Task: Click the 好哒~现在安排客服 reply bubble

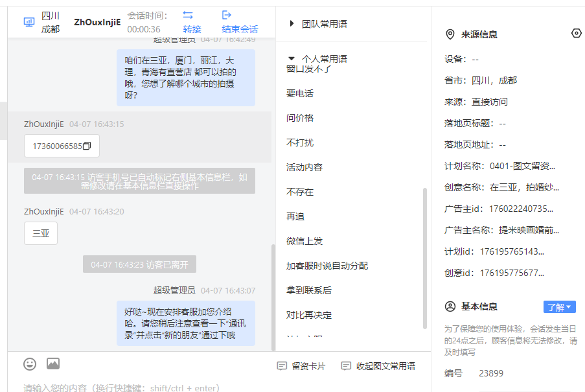Action: [186, 323]
